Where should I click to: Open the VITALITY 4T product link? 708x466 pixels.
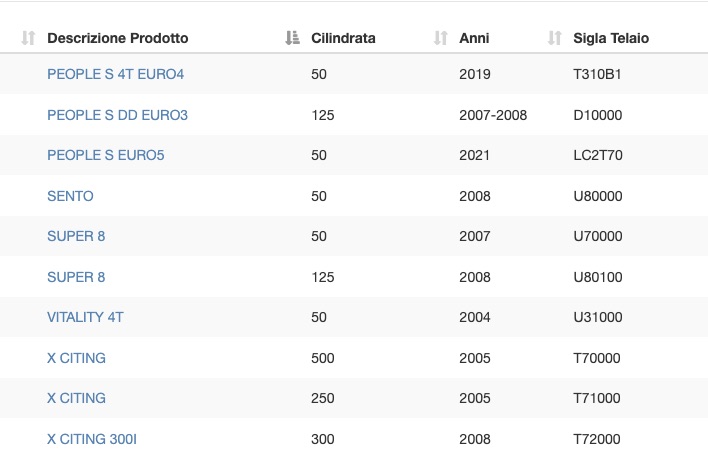click(x=85, y=317)
